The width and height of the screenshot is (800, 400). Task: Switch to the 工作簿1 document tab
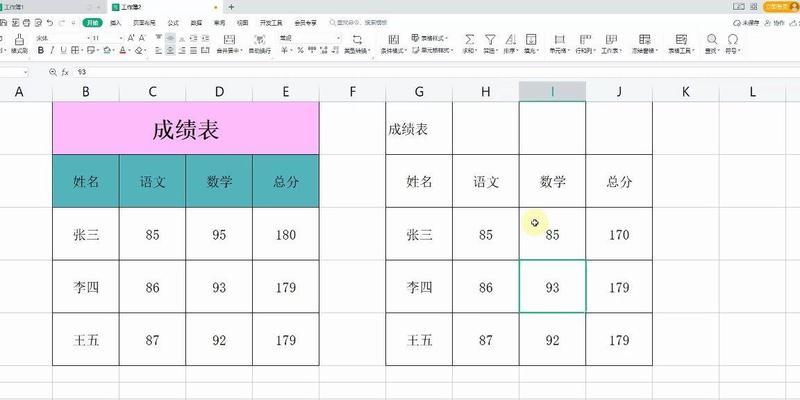52,7
